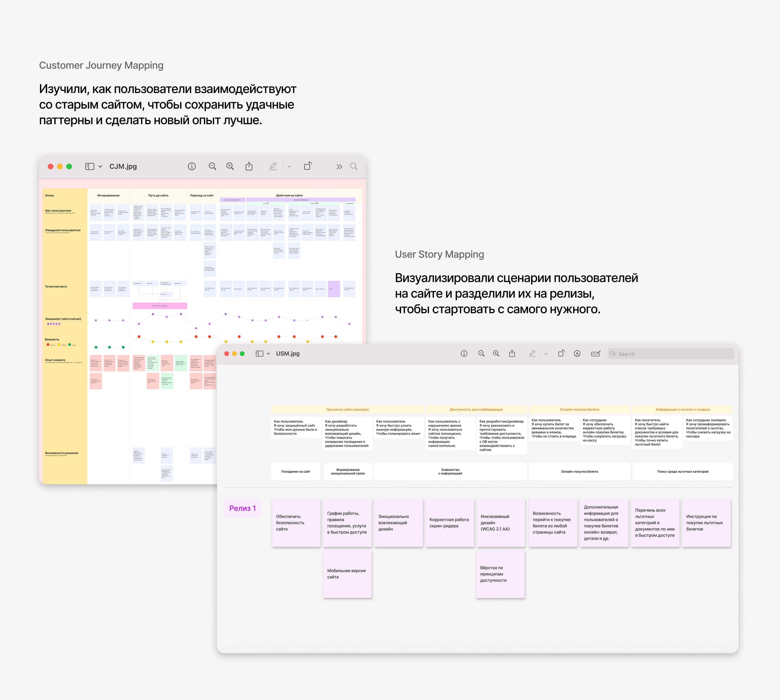Click the Релиз 1 label
780x700 pixels.
click(243, 508)
